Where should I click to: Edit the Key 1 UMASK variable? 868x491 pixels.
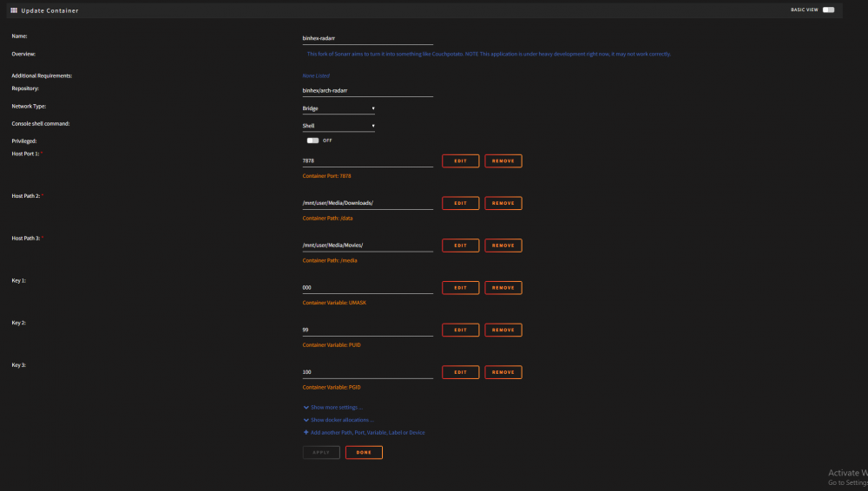tap(461, 288)
